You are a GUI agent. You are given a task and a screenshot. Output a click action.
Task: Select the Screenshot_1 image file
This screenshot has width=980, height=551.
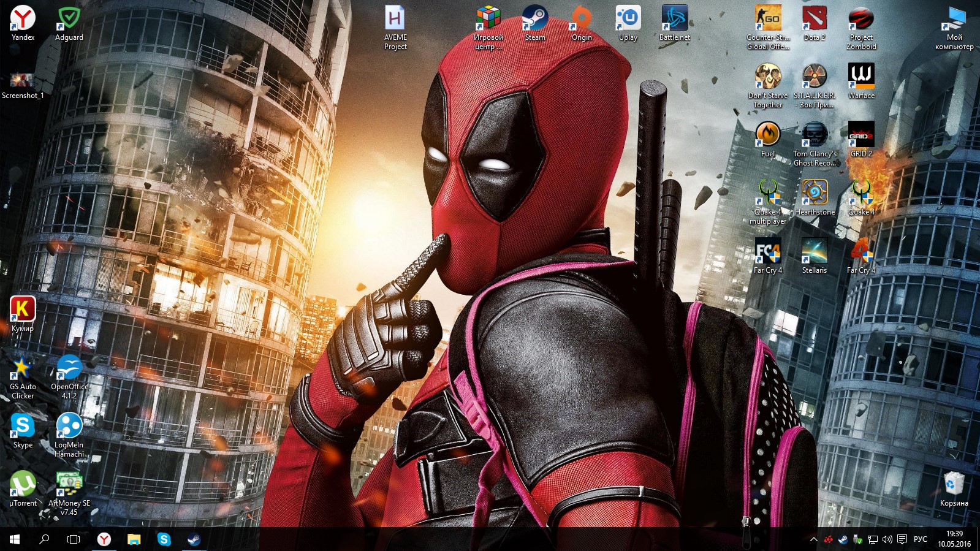pos(23,86)
